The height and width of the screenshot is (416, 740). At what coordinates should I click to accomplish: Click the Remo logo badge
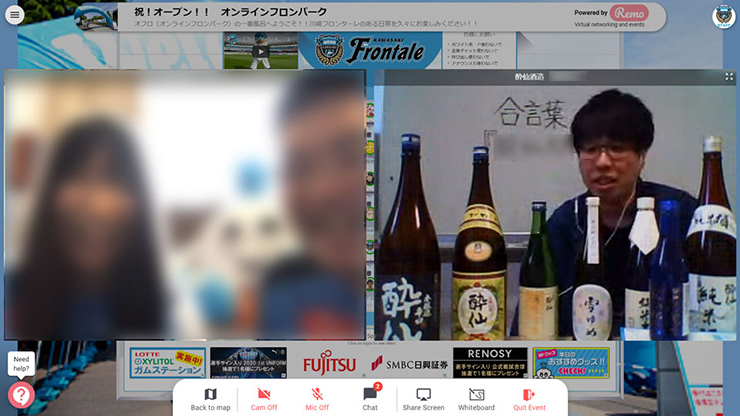click(629, 13)
